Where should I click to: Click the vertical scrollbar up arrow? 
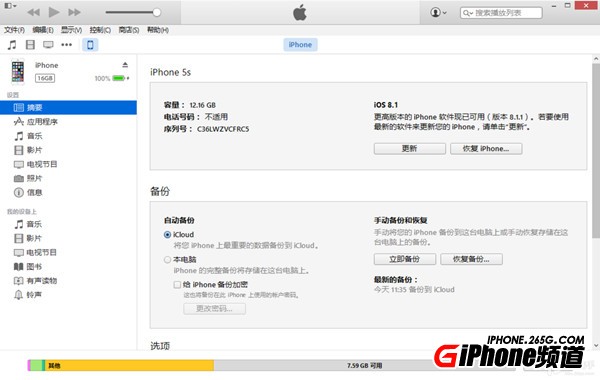click(x=596, y=59)
